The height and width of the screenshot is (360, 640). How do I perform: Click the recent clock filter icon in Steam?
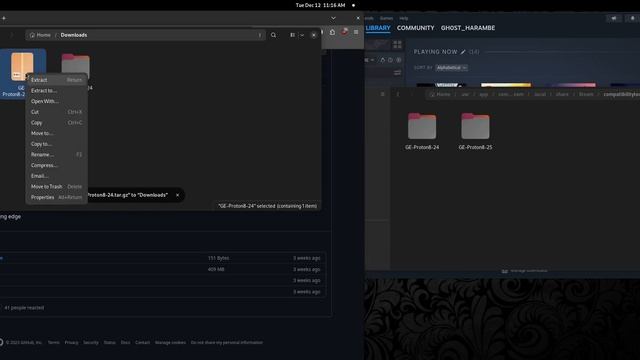390,60
